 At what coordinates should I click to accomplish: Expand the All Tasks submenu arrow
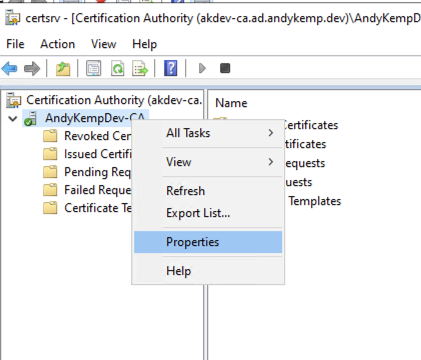click(271, 133)
